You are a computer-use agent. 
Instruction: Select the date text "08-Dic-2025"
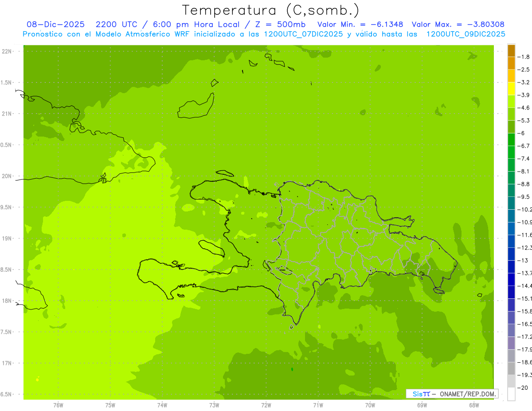(56, 24)
